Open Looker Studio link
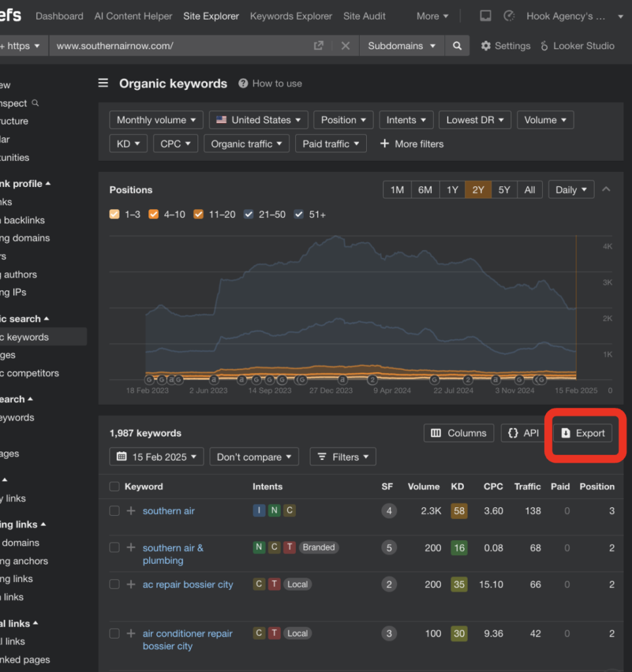This screenshot has width=632, height=672. coord(577,46)
